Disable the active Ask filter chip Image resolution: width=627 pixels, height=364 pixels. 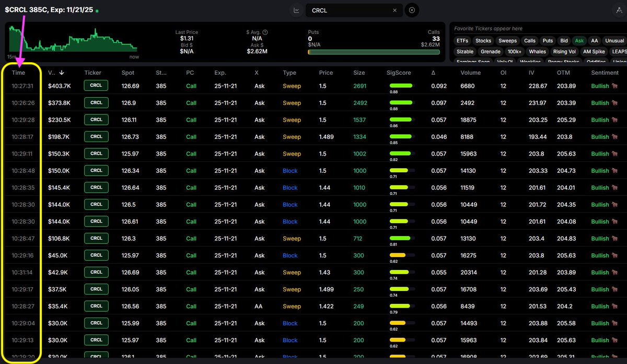579,41
